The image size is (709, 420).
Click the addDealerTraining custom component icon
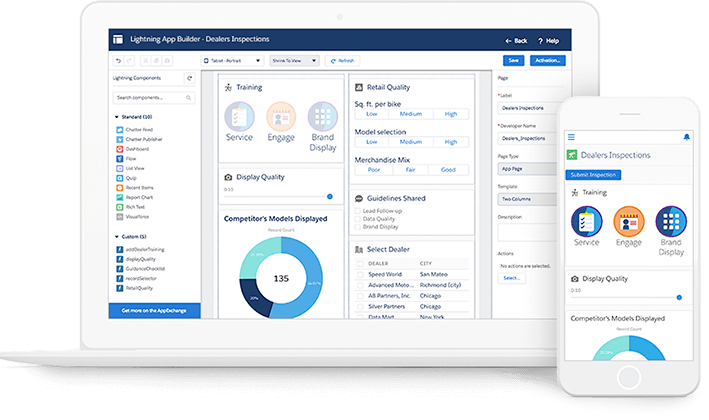tap(120, 250)
